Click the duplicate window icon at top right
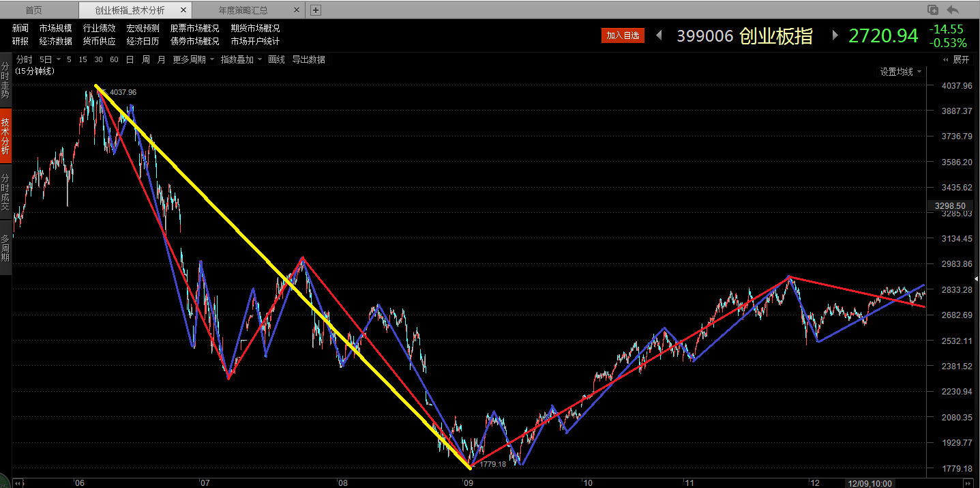 [x=933, y=10]
